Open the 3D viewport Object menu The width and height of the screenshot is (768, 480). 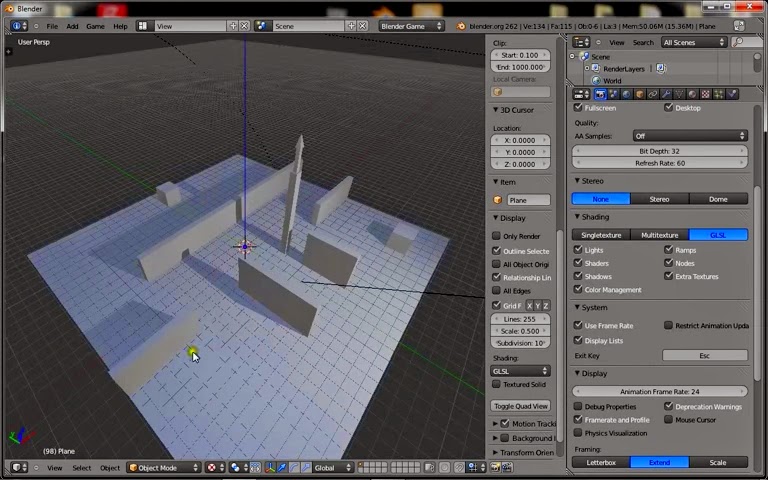pyautogui.click(x=110, y=468)
